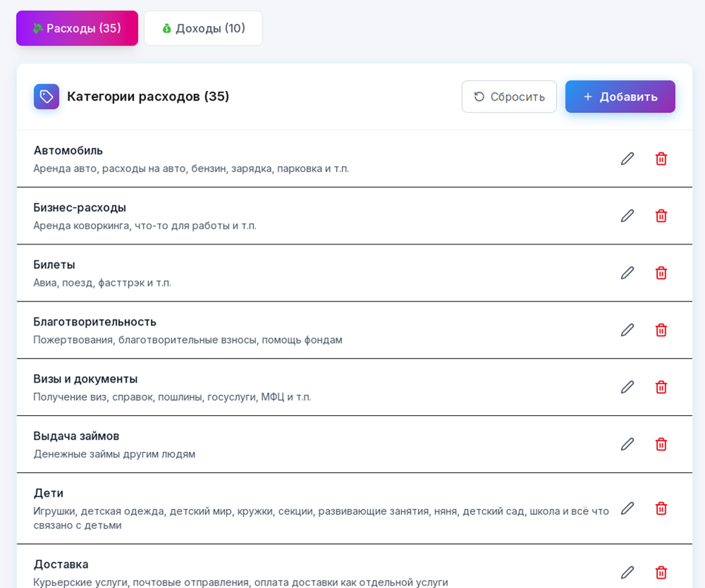
Task: Edit the Благотворительность category
Action: coord(627,330)
